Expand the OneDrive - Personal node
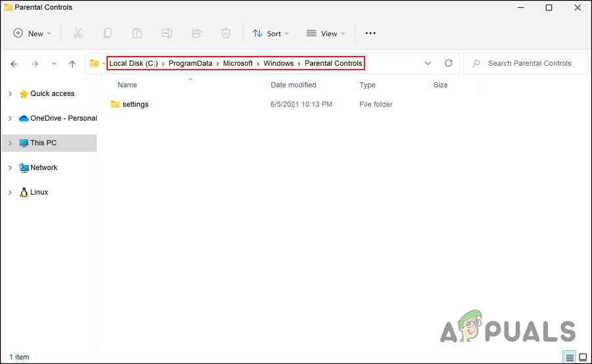This screenshot has height=364, width=592. click(x=10, y=118)
